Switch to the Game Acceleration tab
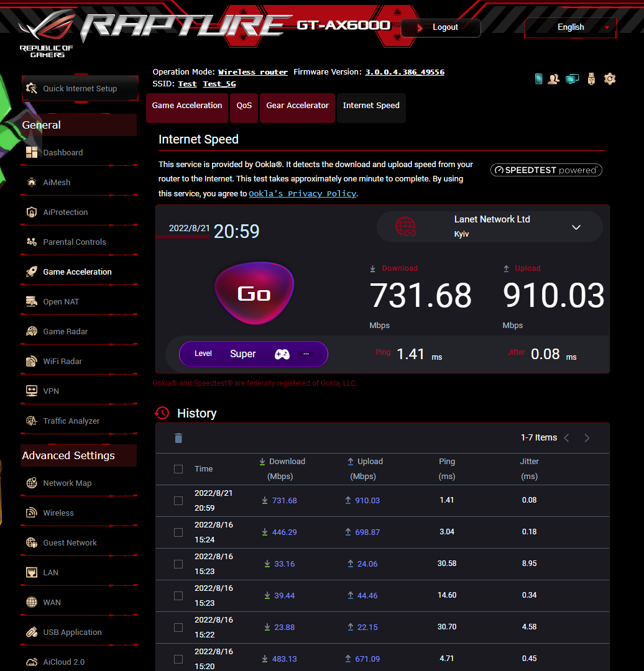 (x=187, y=108)
